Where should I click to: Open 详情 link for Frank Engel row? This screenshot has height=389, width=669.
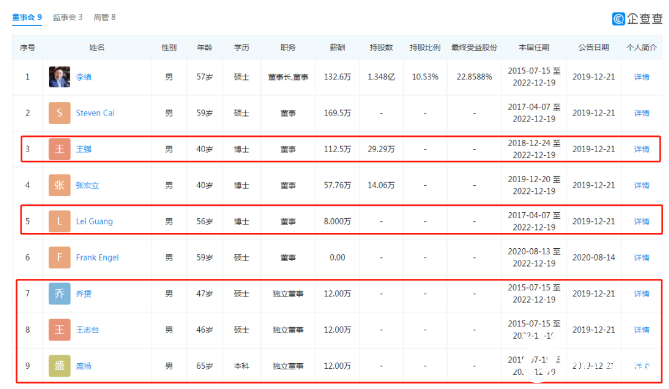tap(641, 258)
